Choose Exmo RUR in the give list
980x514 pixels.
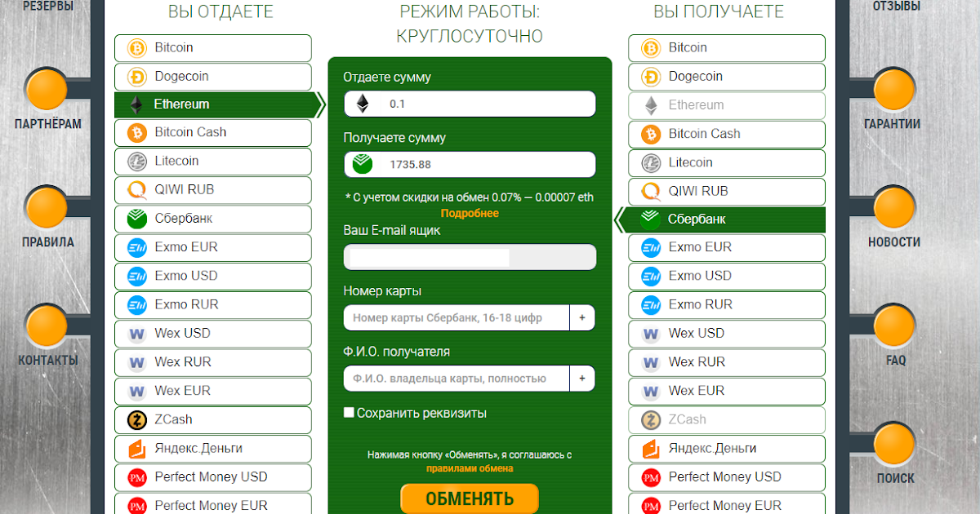point(213,305)
